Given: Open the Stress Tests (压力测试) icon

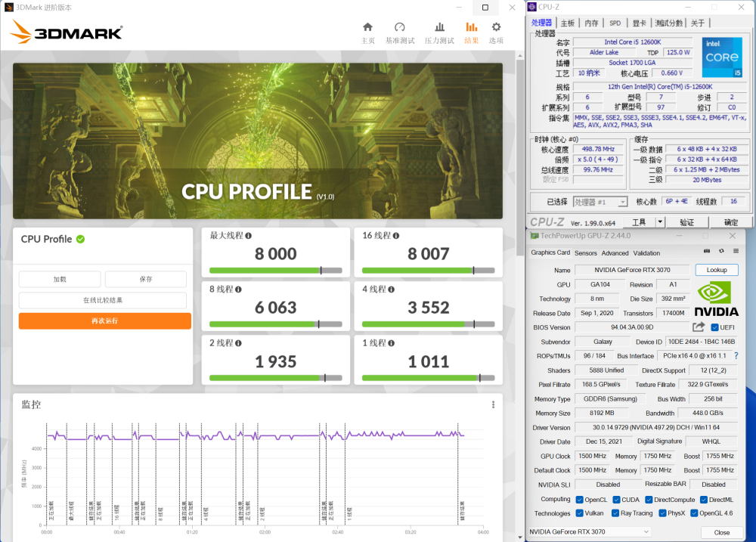Looking at the screenshot, I should [439, 28].
